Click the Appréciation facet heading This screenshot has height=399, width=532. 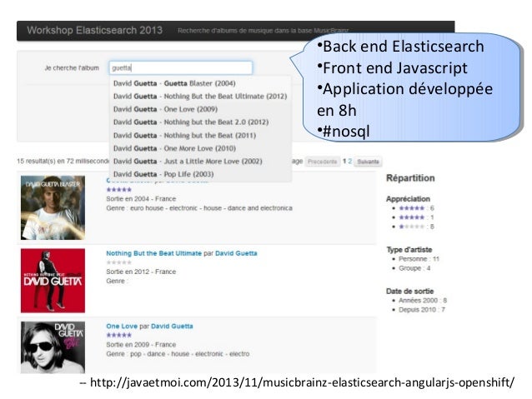coord(408,199)
